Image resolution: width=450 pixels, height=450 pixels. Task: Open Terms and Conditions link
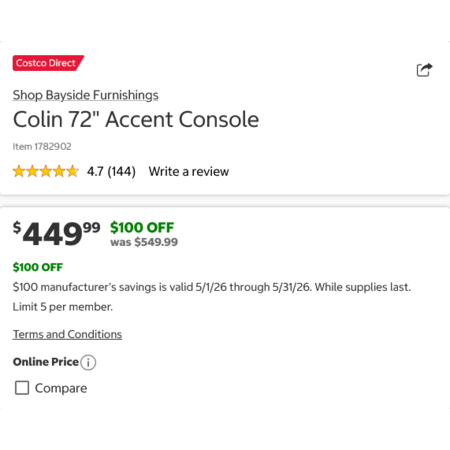(x=67, y=334)
